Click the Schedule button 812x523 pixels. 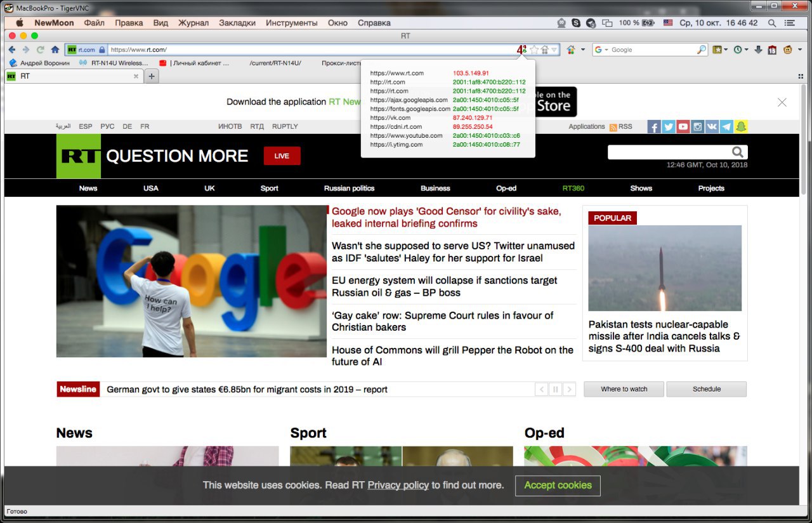707,389
